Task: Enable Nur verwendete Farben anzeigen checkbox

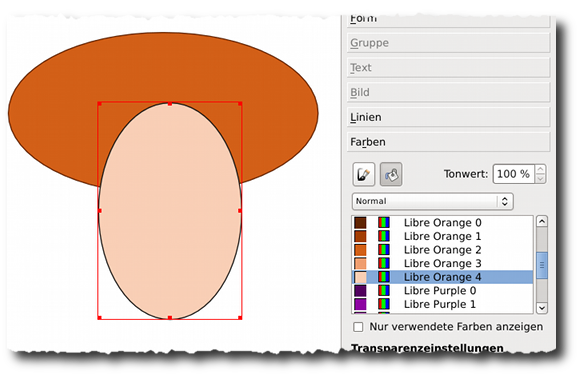Action: tap(358, 327)
